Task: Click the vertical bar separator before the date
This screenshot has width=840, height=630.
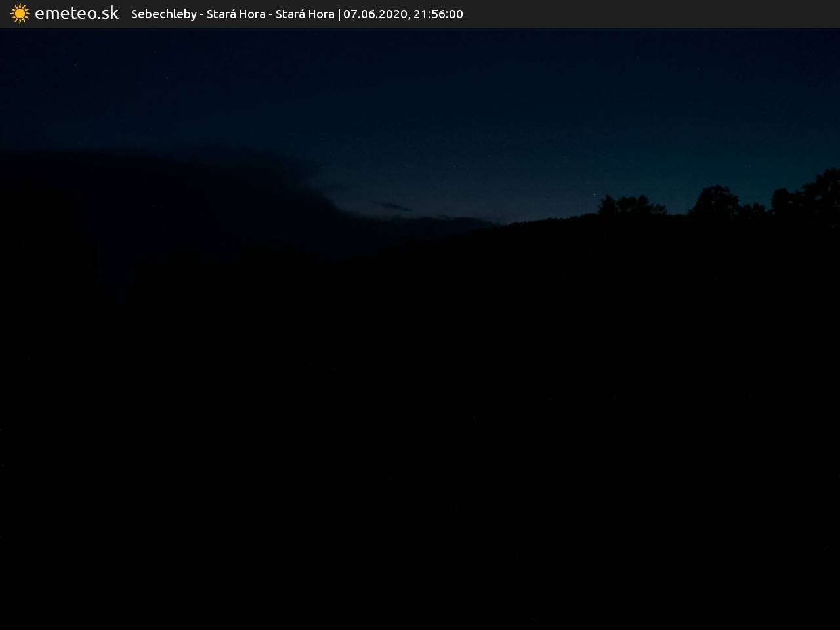Action: tap(339, 14)
